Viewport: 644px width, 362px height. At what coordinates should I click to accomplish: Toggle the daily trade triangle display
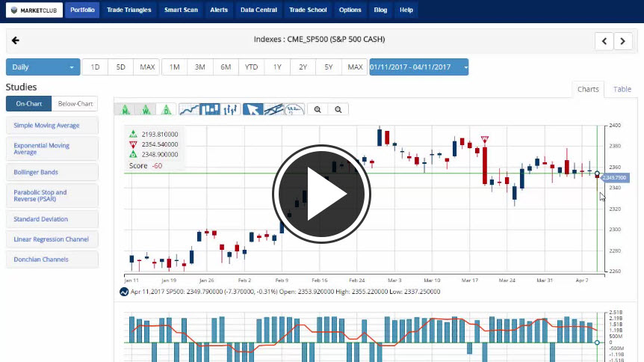coord(166,109)
